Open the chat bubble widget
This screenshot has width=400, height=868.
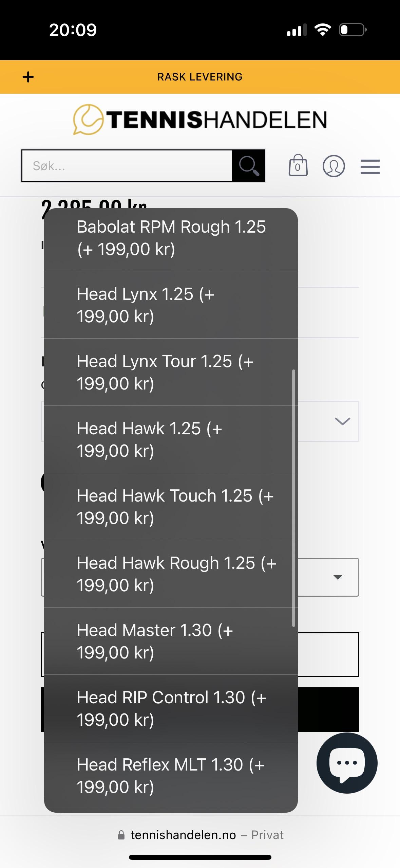click(347, 763)
